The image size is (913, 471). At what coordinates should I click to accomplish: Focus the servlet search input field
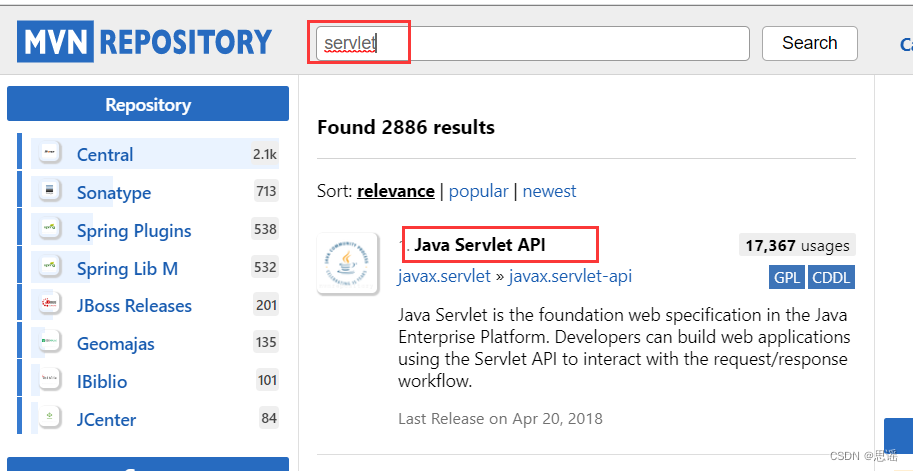coord(532,43)
